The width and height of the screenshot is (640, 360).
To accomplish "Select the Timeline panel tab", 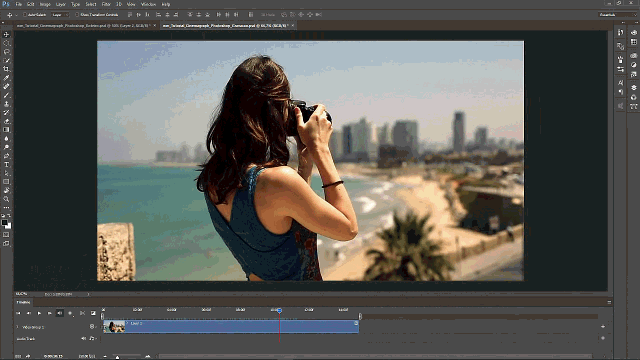I will click(x=24, y=302).
